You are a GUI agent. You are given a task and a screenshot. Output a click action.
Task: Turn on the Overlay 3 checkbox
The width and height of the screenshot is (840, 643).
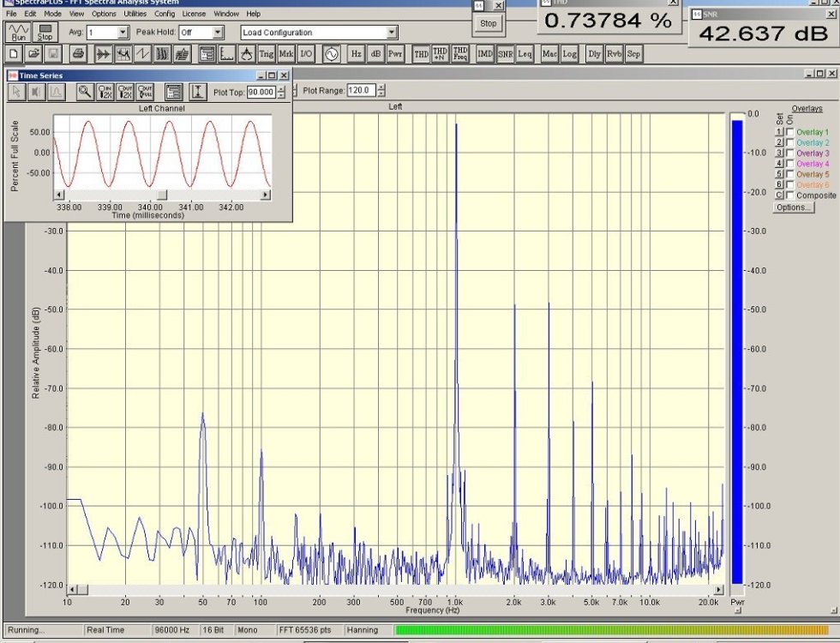pyautogui.click(x=789, y=153)
